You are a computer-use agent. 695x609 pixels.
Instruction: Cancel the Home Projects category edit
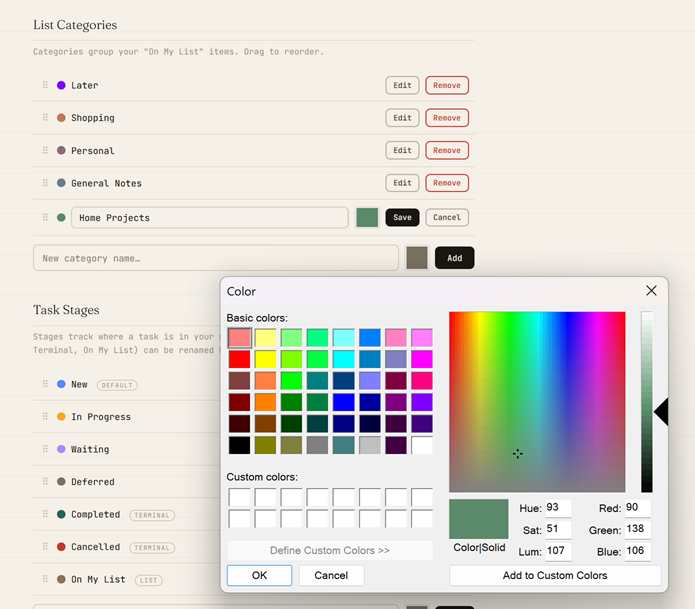pos(447,217)
